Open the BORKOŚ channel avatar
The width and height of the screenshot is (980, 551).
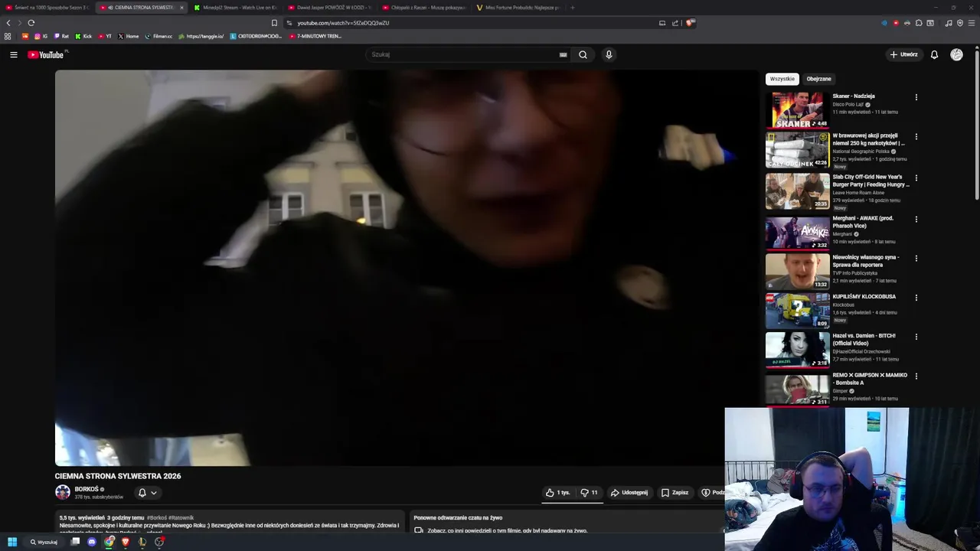[x=63, y=492]
